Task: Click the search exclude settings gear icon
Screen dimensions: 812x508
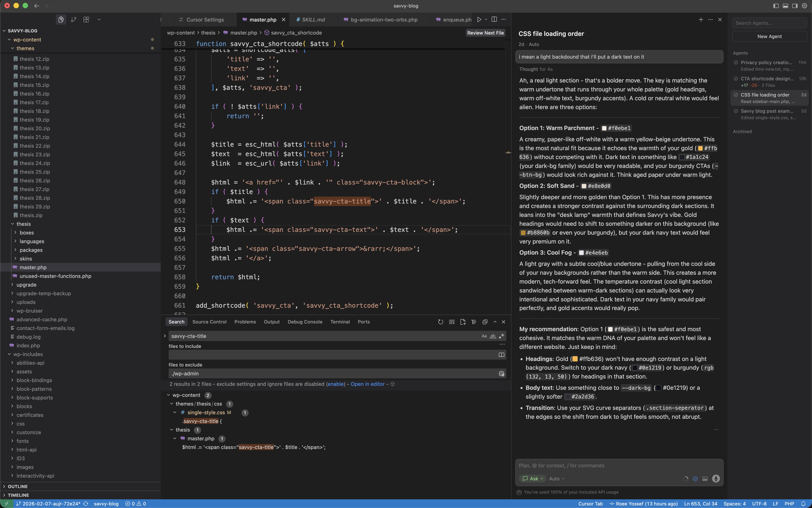Action: point(501,374)
